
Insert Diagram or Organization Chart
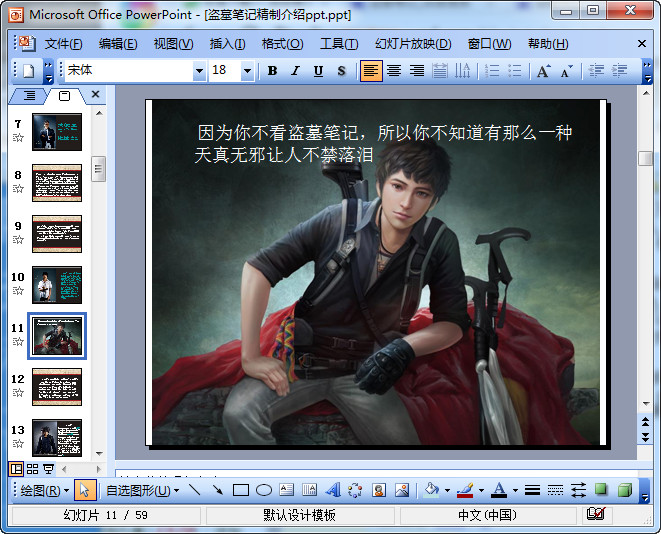[355, 490]
